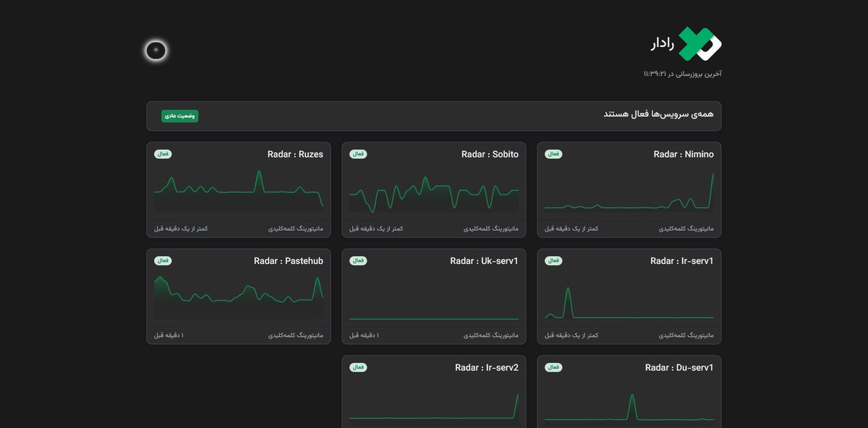Click the 'فعال' badge on Uk-serv1 card
This screenshot has height=428, width=868.
[x=358, y=260]
